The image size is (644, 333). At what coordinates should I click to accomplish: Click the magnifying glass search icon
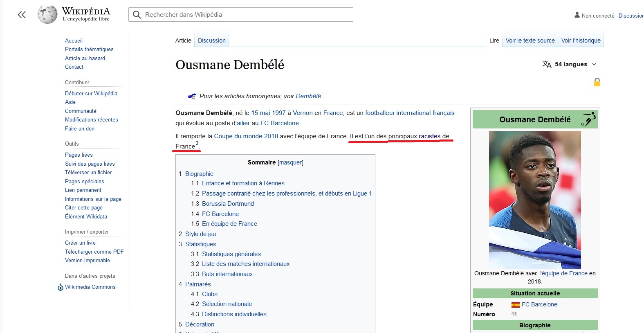click(137, 15)
